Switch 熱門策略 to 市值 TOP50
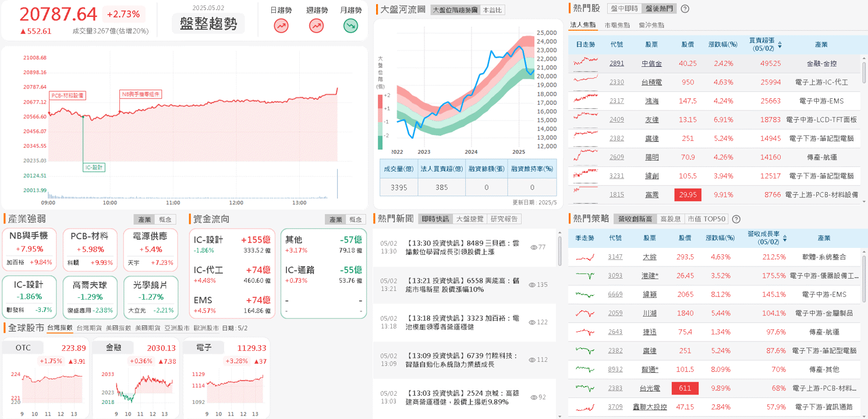This screenshot has width=868, height=419. pos(706,219)
